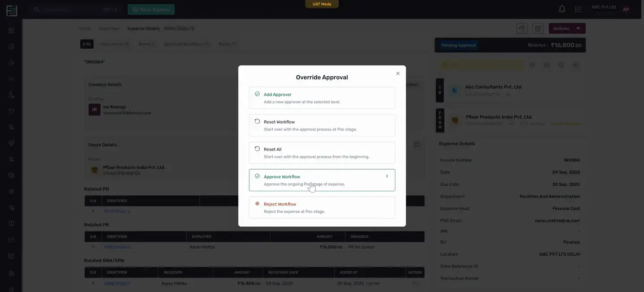Click the Add Approver check-circle icon
Image resolution: width=644 pixels, height=292 pixels.
[257, 94]
